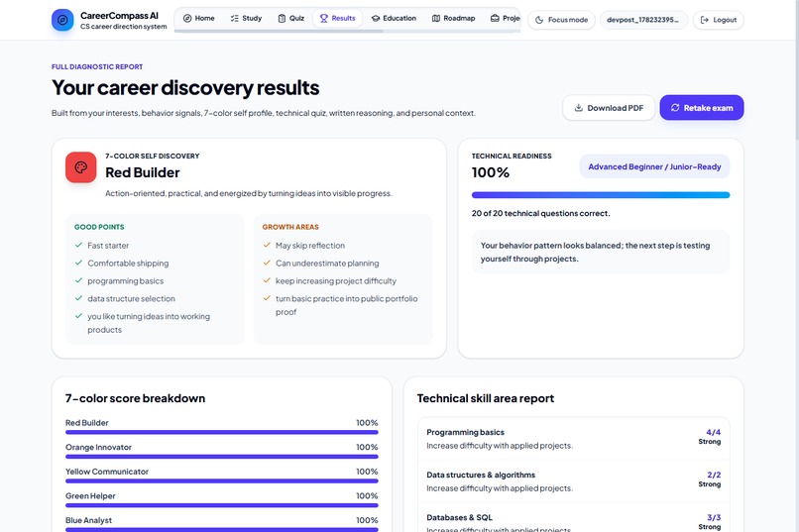Select the Programming basics skill row
Screen dimensions: 799x532
coord(574,439)
